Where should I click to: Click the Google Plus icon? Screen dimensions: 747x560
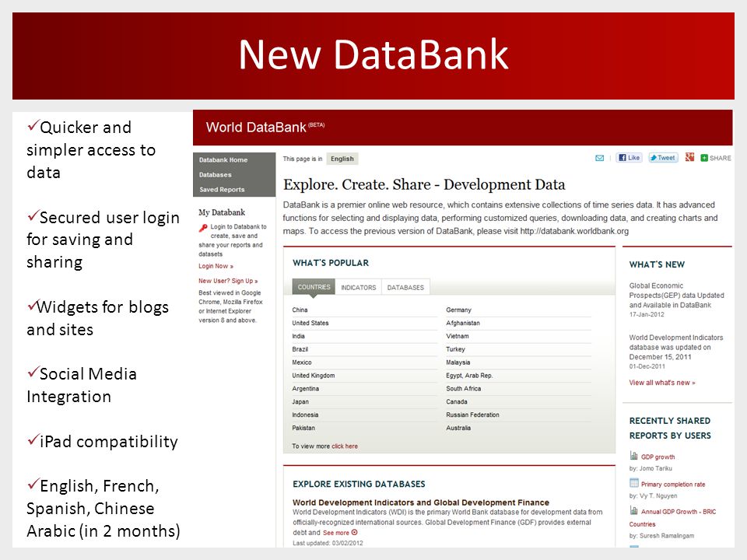click(x=689, y=157)
